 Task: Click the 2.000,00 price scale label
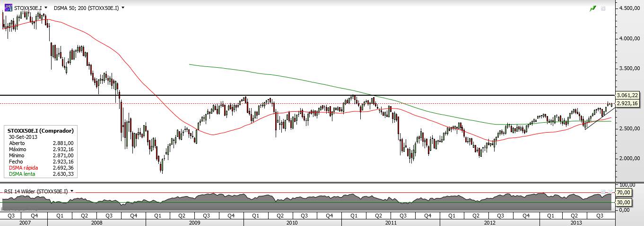(x=629, y=158)
